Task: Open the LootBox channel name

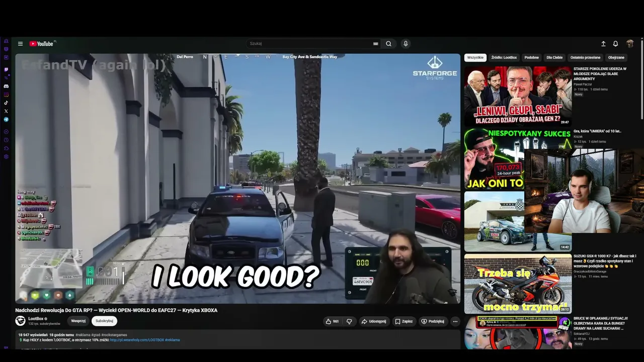Action: [36, 319]
